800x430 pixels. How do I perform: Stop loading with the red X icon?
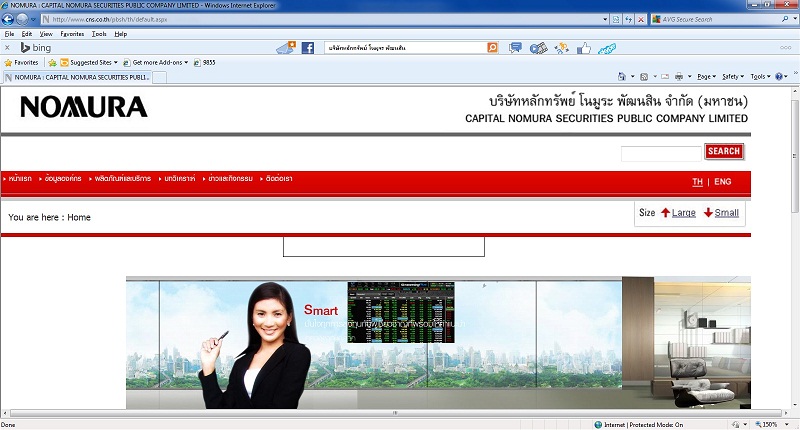tap(641, 19)
